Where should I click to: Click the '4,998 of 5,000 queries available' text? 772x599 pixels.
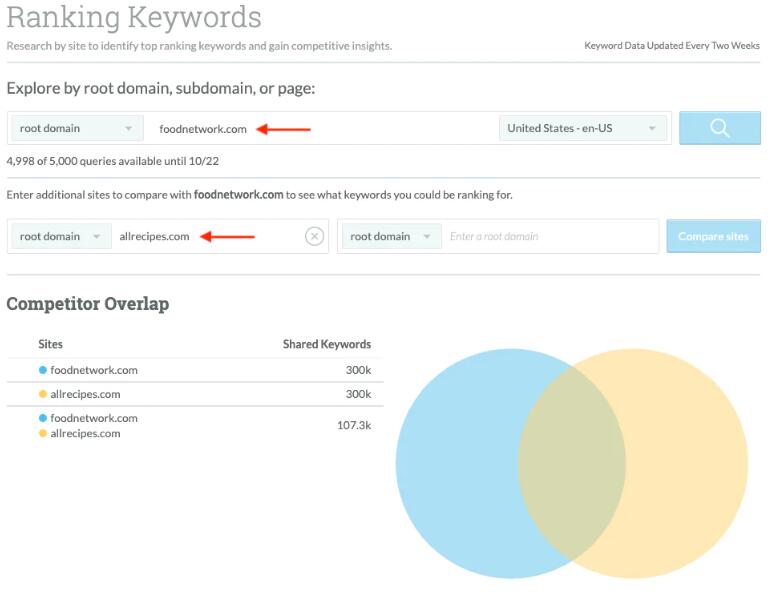(113, 161)
